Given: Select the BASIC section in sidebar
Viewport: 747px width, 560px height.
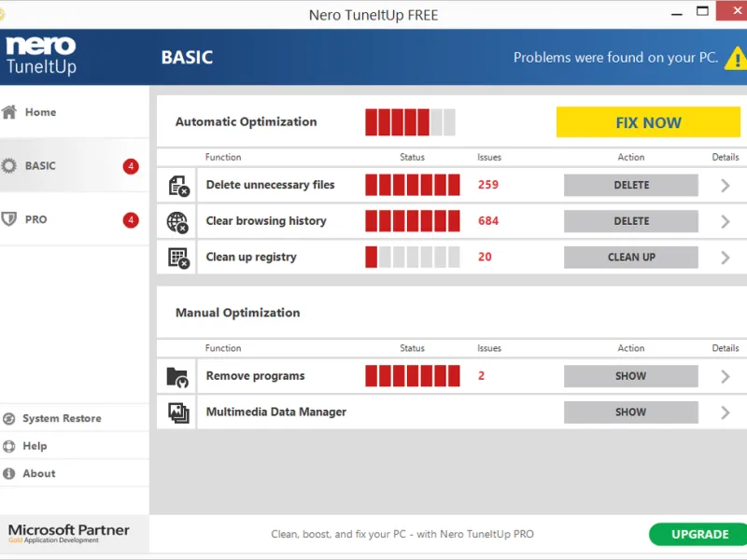Looking at the screenshot, I should tap(75, 166).
